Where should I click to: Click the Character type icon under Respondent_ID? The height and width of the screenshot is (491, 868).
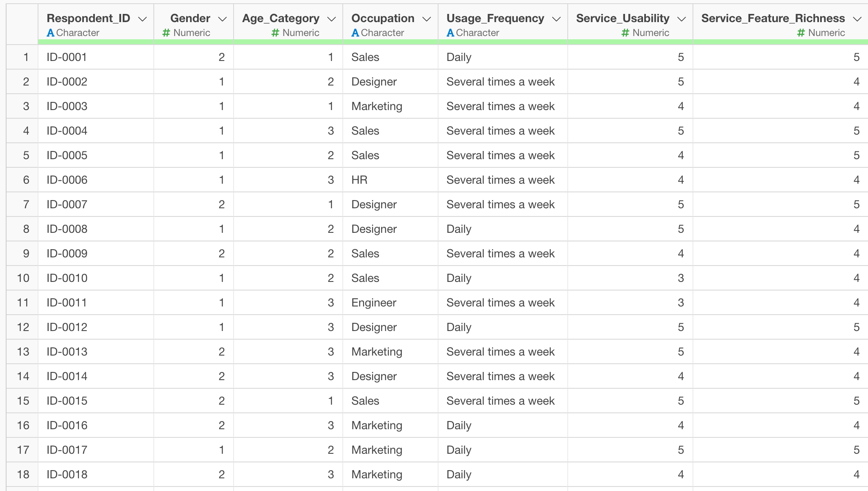[50, 33]
